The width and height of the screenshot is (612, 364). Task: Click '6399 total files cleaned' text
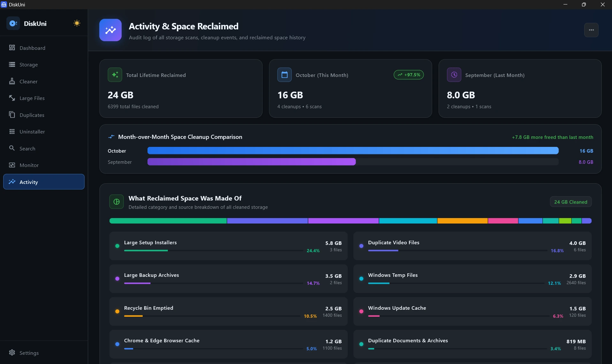tap(133, 107)
